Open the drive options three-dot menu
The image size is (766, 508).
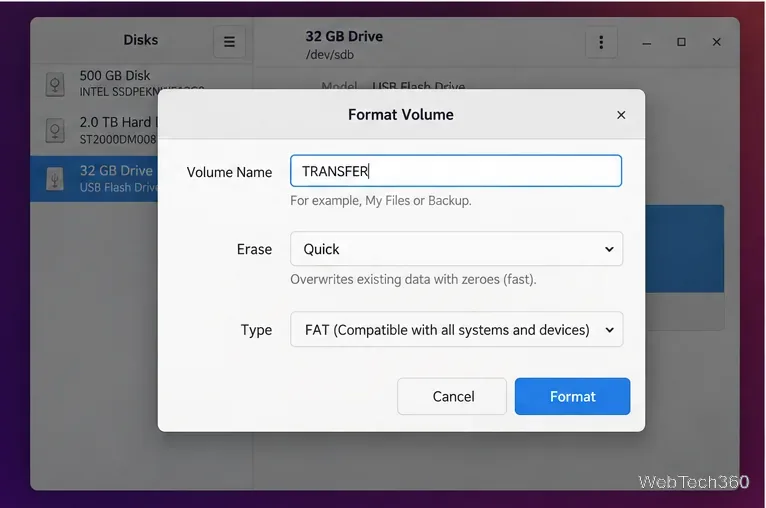[x=601, y=42]
